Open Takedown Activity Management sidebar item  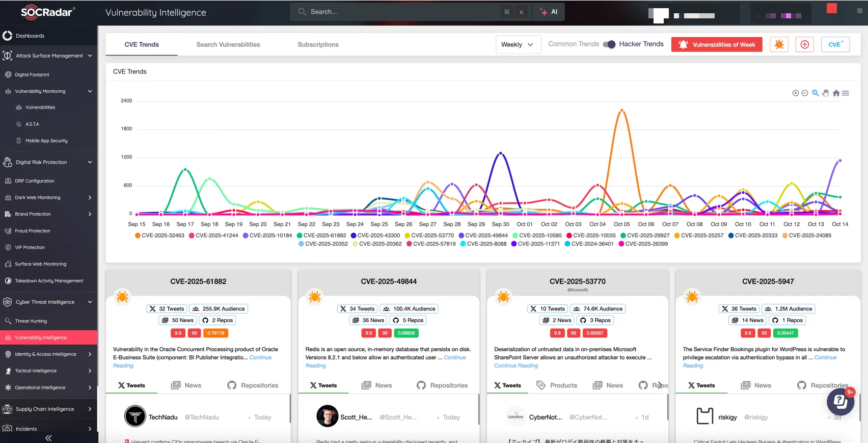point(48,281)
